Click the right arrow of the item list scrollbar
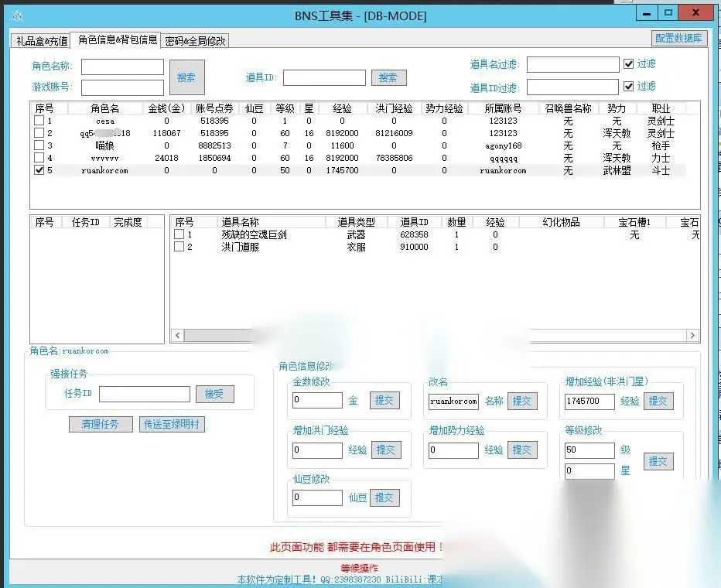The width and height of the screenshot is (721, 588). pyautogui.click(x=692, y=335)
